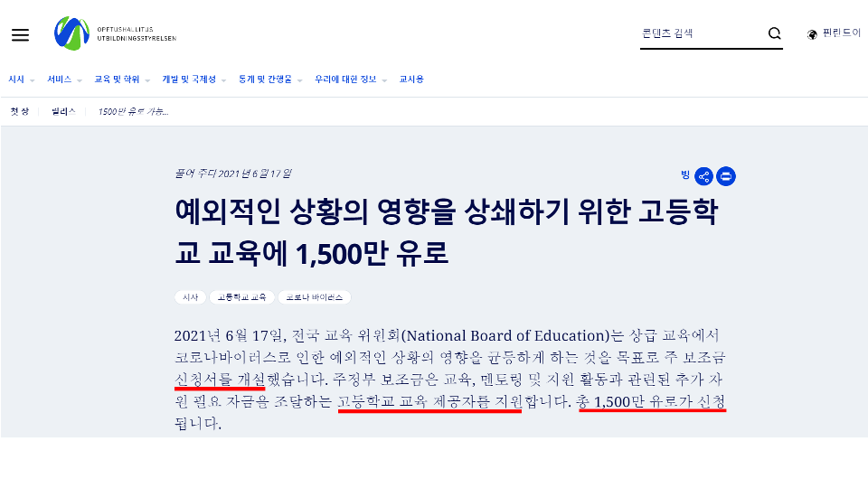The width and height of the screenshot is (868, 488).
Task: Share the article via share icon
Action: tap(703, 176)
